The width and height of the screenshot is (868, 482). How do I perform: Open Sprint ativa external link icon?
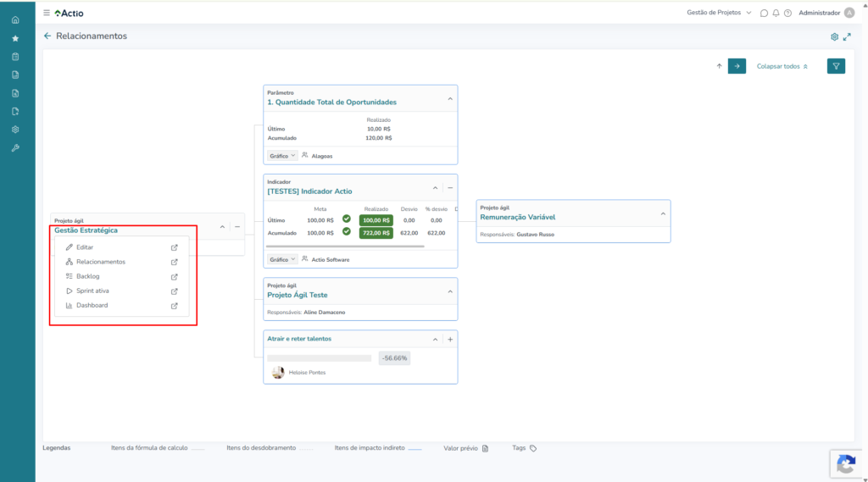pos(175,291)
